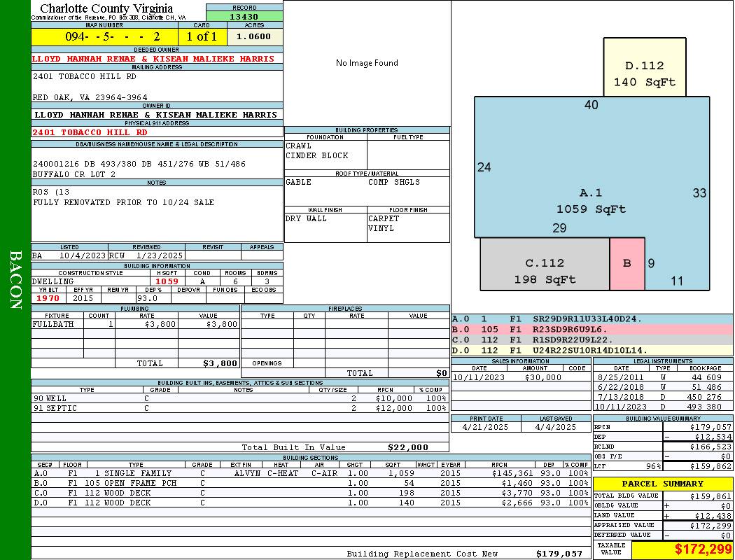Click the Charlotte County Virginia title

106,8
